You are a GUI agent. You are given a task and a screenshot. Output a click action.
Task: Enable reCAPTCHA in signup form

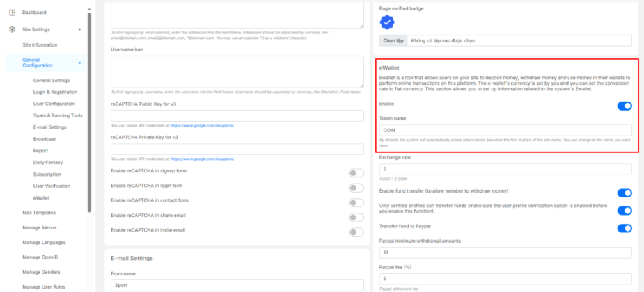(356, 173)
